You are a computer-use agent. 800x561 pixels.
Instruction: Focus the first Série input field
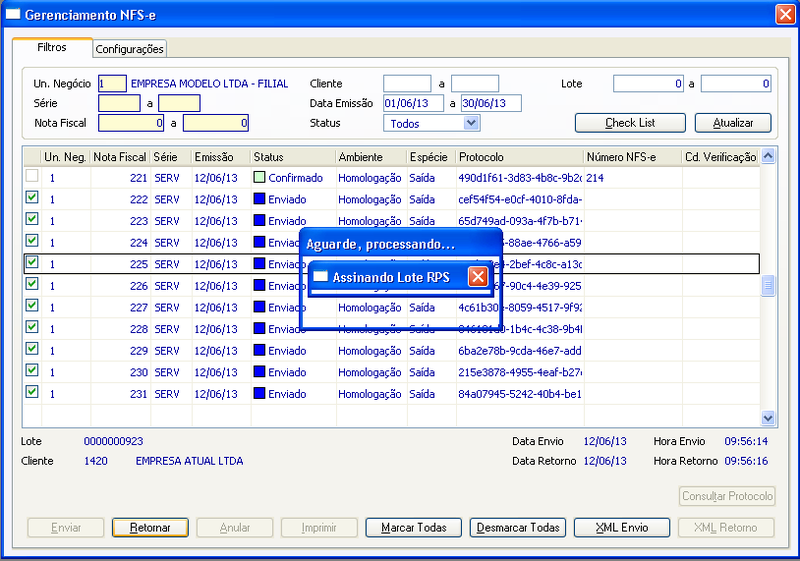coord(119,103)
